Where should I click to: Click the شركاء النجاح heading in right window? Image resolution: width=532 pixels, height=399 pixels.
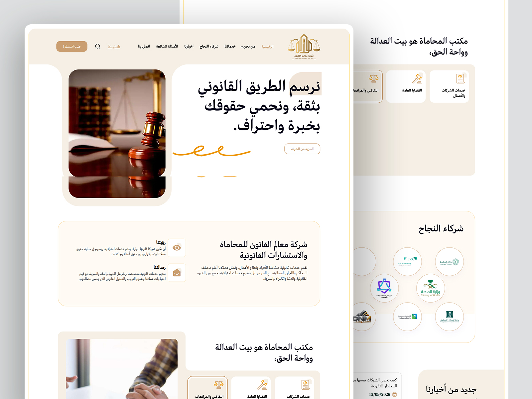441,228
